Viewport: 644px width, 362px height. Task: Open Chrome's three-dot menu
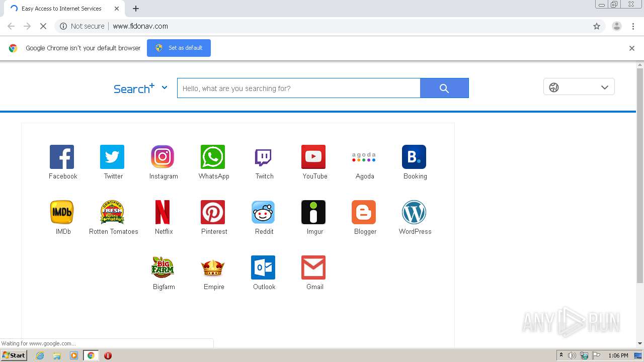(x=633, y=26)
